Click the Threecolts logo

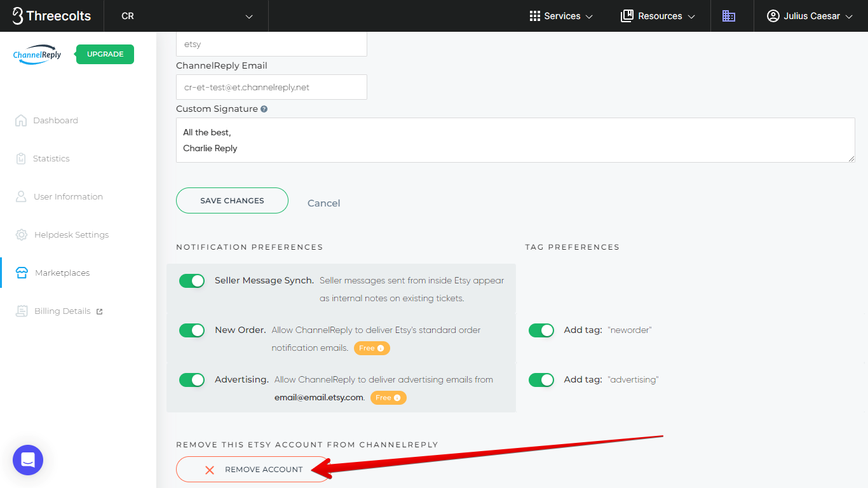tap(51, 16)
